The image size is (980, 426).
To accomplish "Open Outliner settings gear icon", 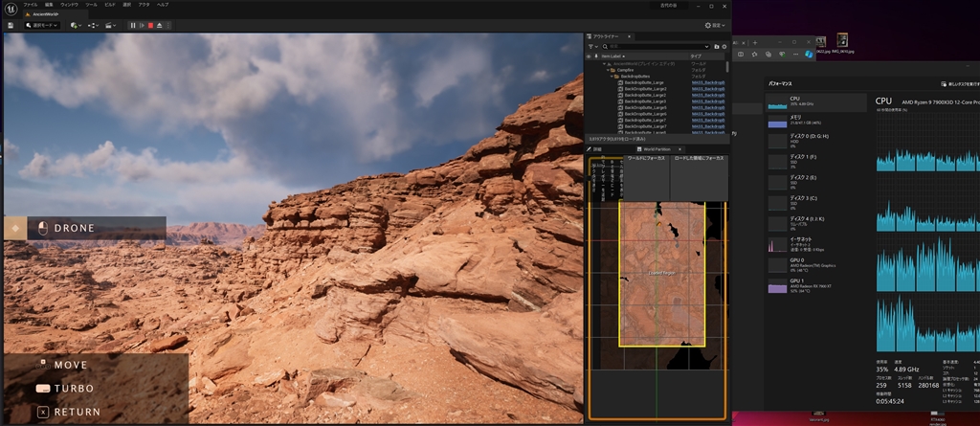I will [724, 46].
